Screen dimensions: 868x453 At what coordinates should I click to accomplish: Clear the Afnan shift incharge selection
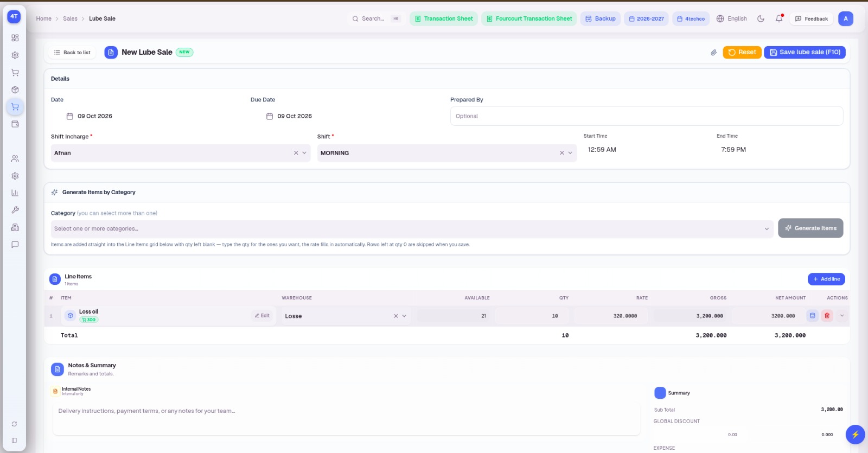tap(296, 153)
